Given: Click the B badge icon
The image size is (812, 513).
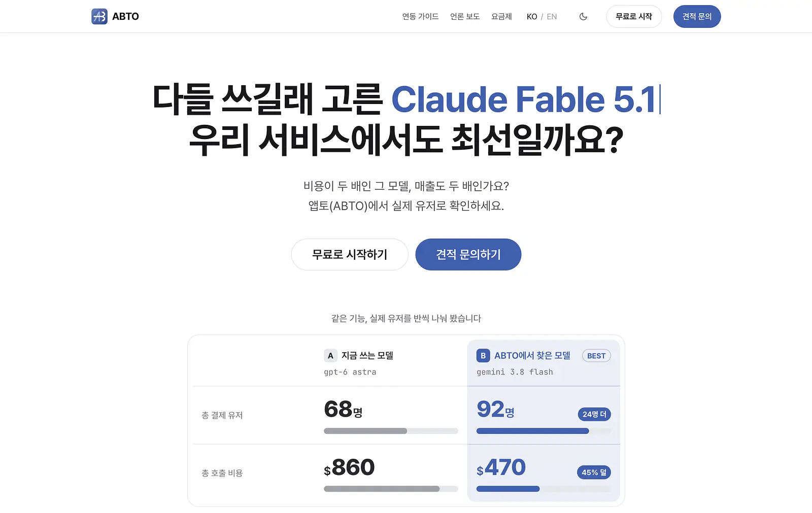Looking at the screenshot, I should 483,356.
